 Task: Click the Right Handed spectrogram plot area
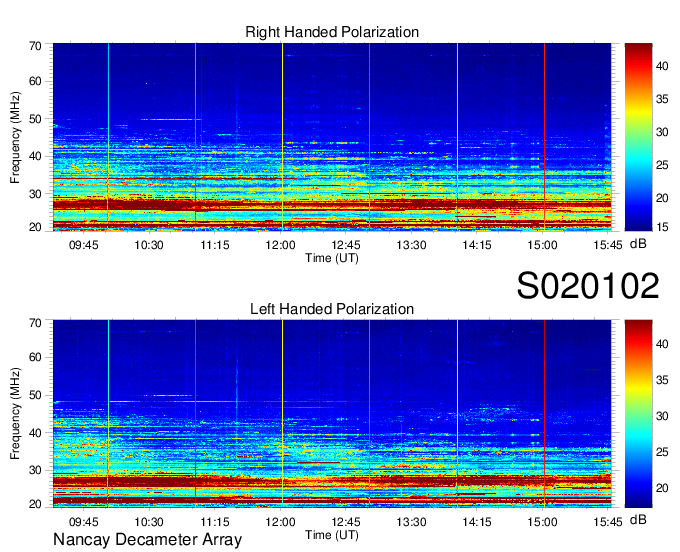click(332, 137)
